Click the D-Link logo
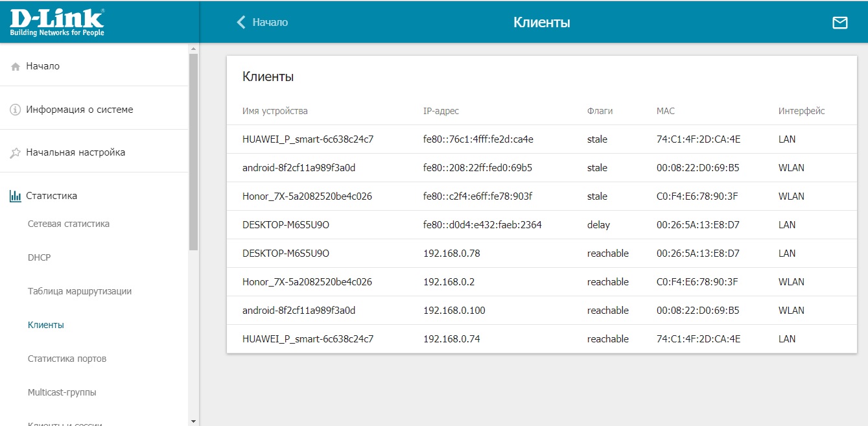Image resolution: width=868 pixels, height=426 pixels. [57, 21]
